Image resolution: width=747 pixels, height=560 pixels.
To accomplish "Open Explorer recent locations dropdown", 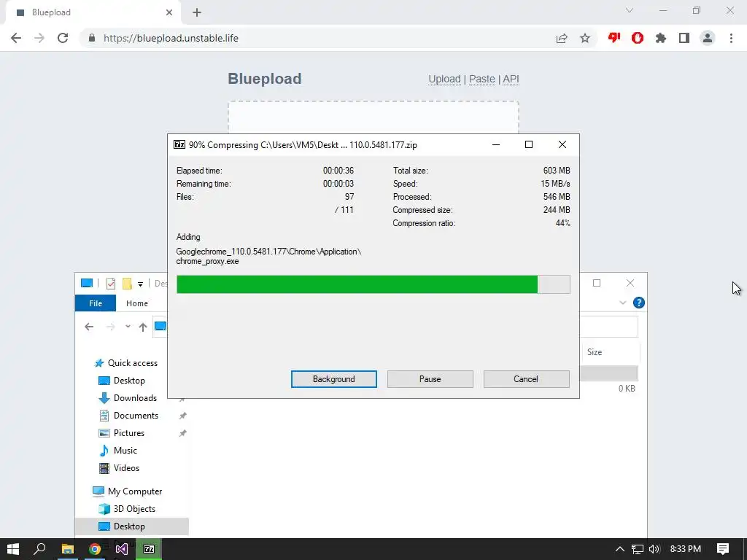I will pyautogui.click(x=128, y=327).
